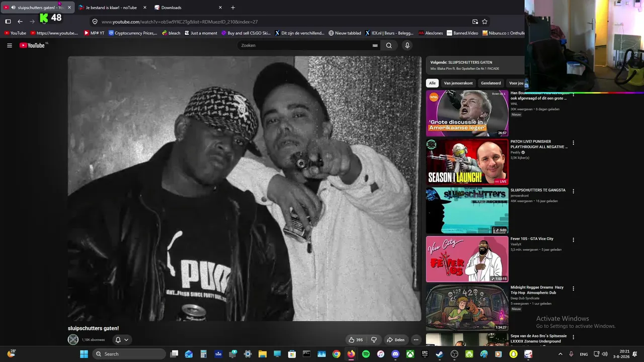Open the next-up SLUIPSCHUTTERS GATEN mix panel
Screen dimensions: 644x362
pyautogui.click(x=475, y=65)
